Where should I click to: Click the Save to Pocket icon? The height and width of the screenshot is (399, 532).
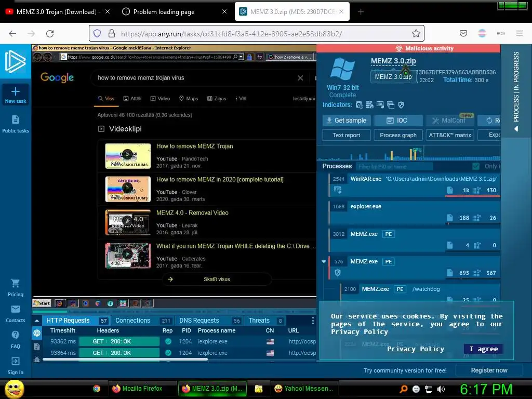coord(463,33)
